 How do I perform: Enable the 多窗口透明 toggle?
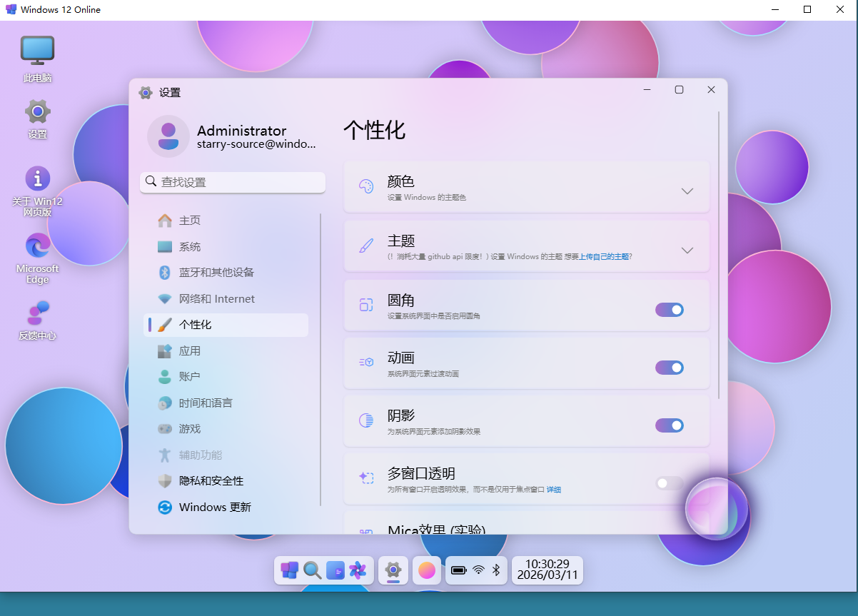(x=669, y=483)
